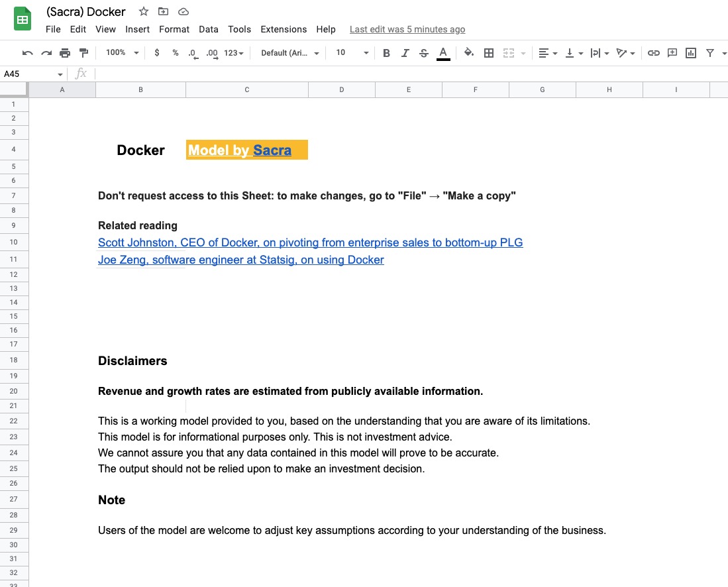
Task: Open text wrapping dropdown
Action: (x=599, y=53)
